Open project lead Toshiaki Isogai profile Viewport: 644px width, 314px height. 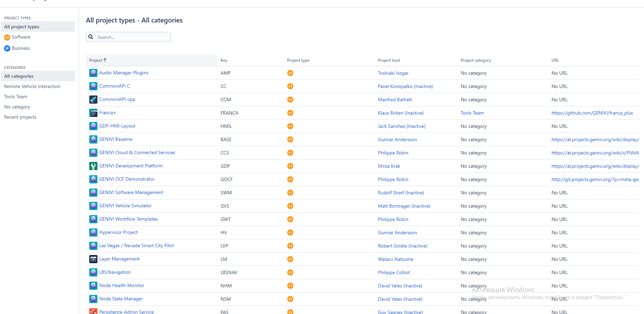393,73
